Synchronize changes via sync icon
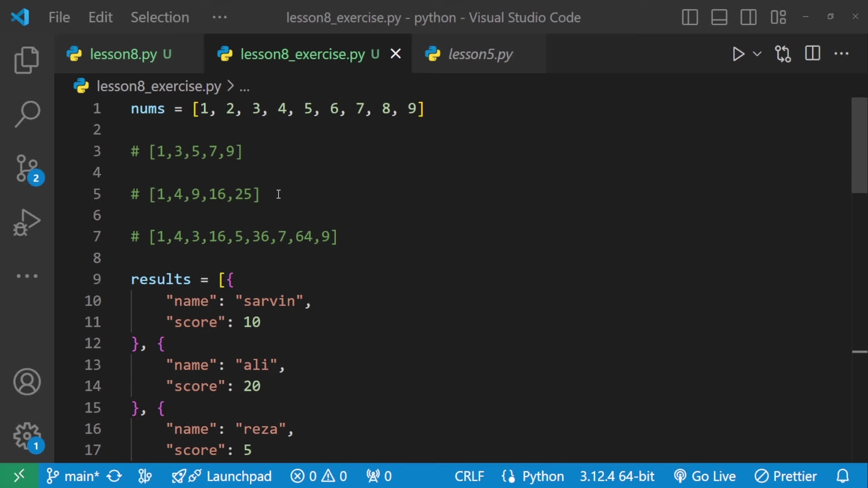The image size is (868, 488). (114, 476)
